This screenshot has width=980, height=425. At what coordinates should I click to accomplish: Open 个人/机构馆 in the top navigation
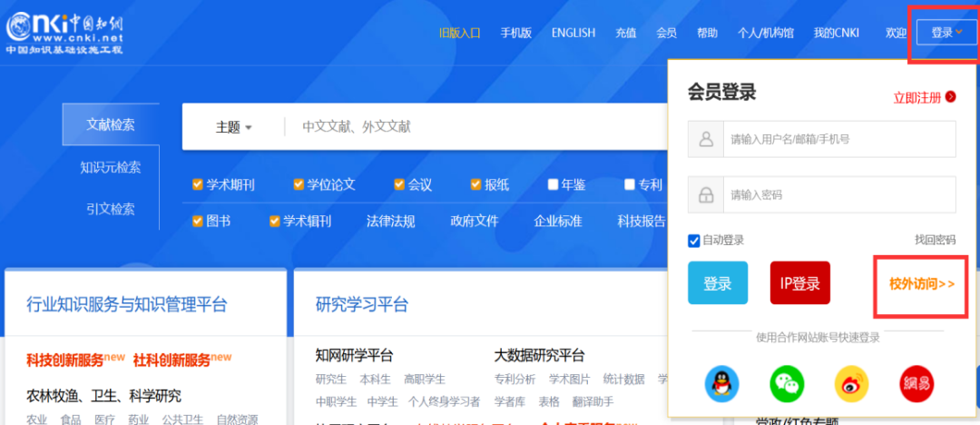coord(765,34)
